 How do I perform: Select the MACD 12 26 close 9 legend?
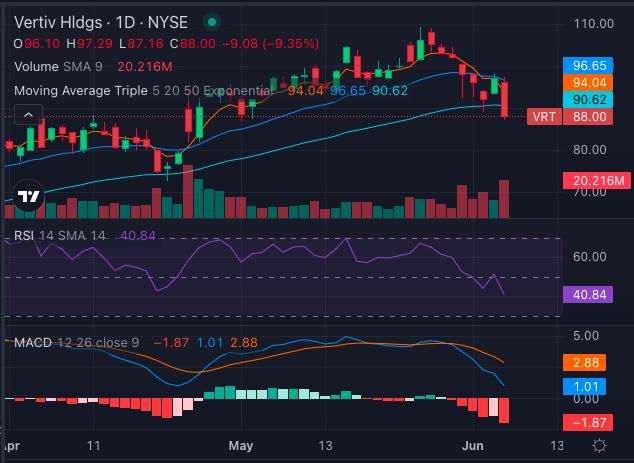pyautogui.click(x=76, y=342)
